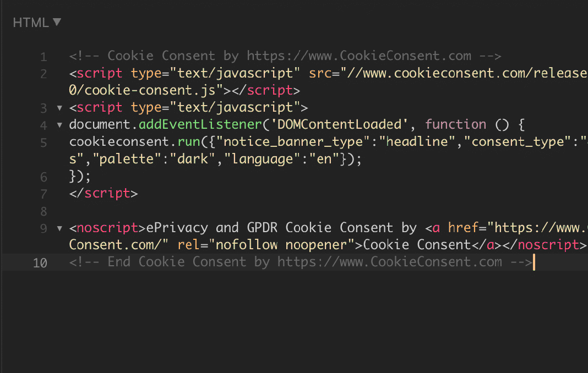
Task: Click the closing '</script>' tag on line 7
Action: click(x=104, y=194)
